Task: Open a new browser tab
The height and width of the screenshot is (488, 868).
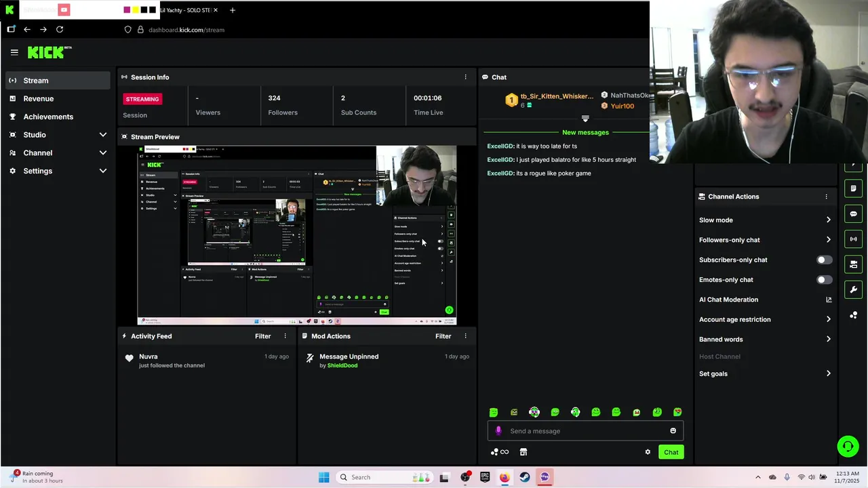Action: (x=233, y=10)
